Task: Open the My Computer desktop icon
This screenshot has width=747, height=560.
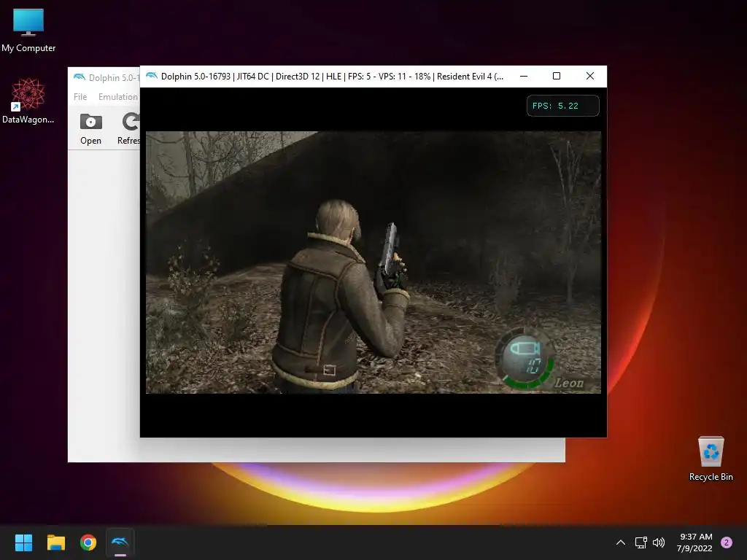Action: tap(28, 29)
